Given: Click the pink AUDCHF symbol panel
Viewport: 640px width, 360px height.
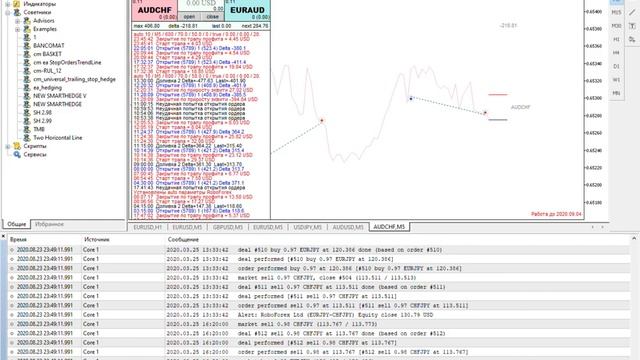Looking at the screenshot, I should pos(155,10).
